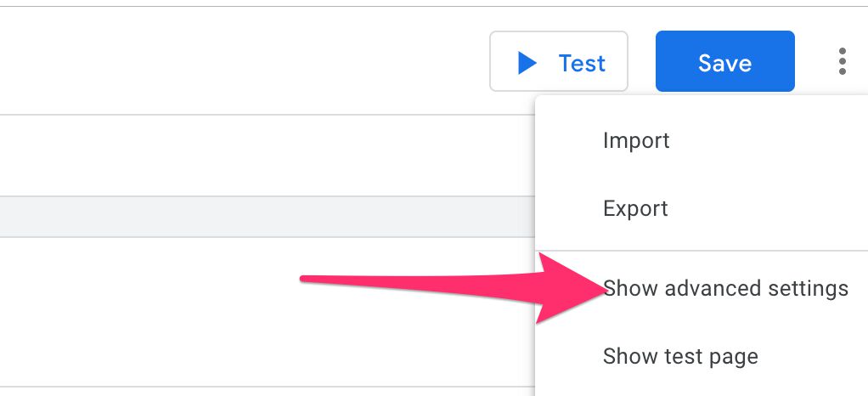Click the words advanced settings in the menu
This screenshot has height=396, width=868.
(x=756, y=288)
